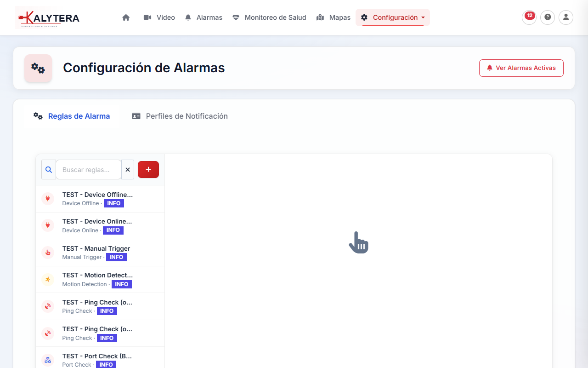Viewport: 588px width, 368px height.
Task: Click INFO badge on Manual Trigger rule
Action: (x=116, y=257)
